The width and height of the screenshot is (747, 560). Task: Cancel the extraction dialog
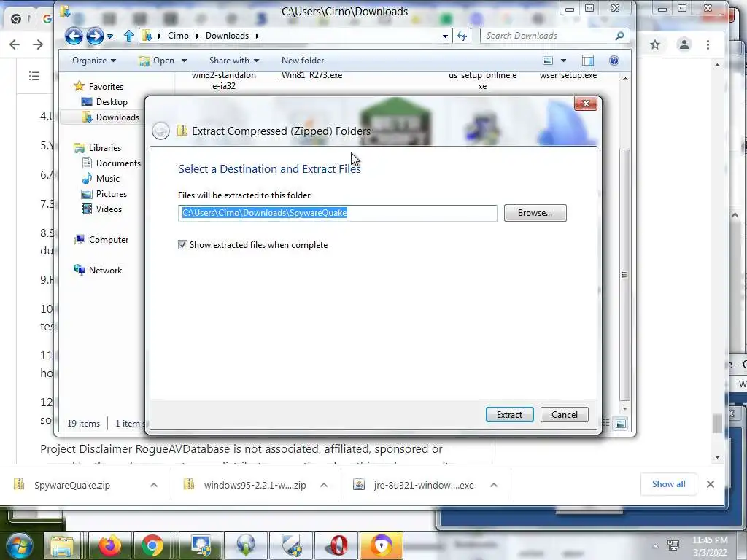point(564,414)
